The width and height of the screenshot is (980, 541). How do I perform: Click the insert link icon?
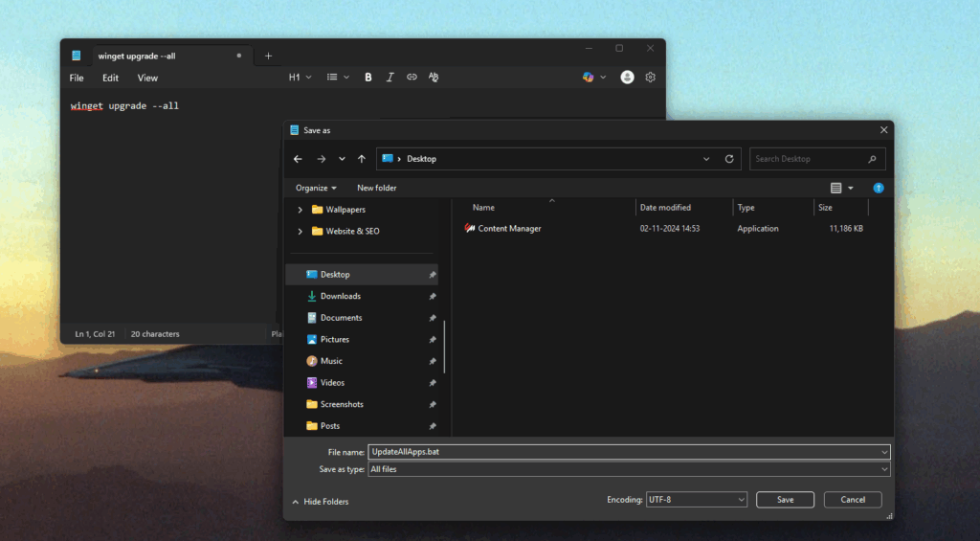pyautogui.click(x=412, y=78)
